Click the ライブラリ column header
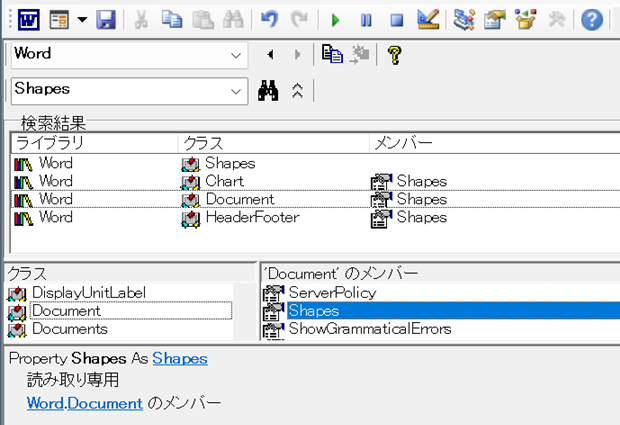Image resolution: width=620 pixels, height=425 pixels. click(x=94, y=143)
